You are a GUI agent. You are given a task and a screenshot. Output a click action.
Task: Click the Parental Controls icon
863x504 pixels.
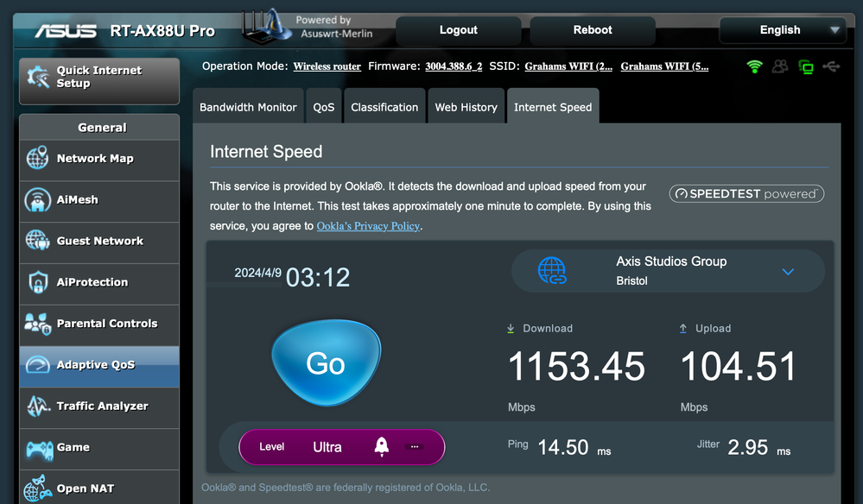click(x=37, y=323)
